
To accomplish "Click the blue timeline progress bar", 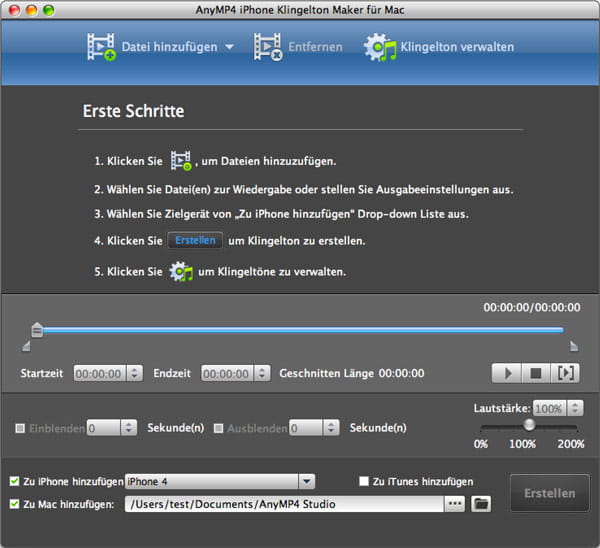I will 303,330.
